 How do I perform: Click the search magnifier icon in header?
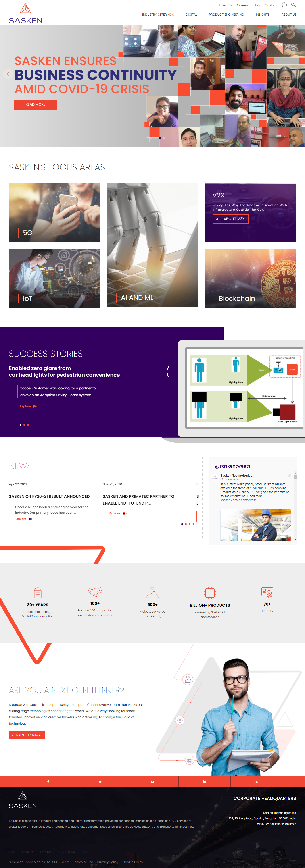293,5
